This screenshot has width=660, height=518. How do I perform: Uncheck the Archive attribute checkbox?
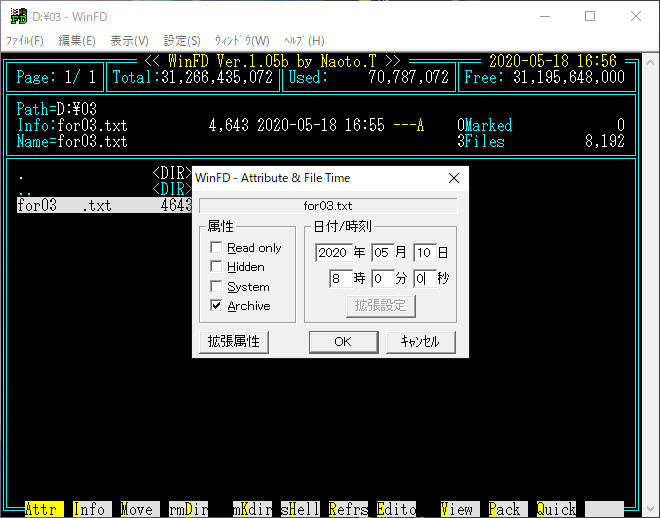coord(216,305)
